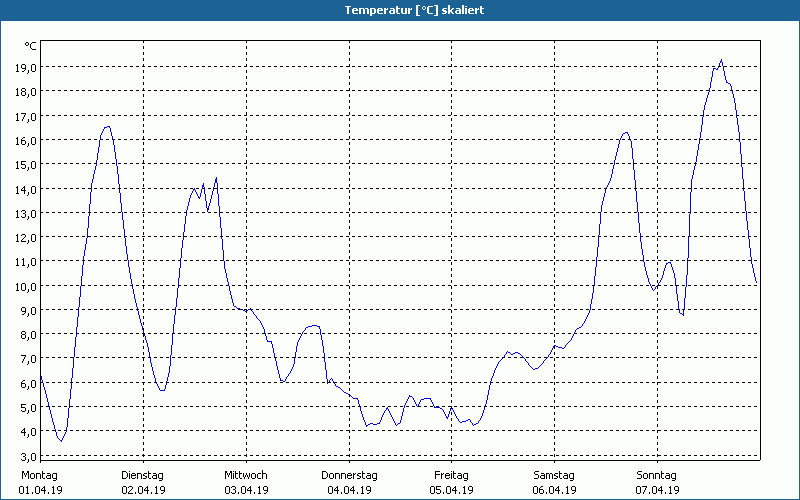800x500 pixels.
Task: Click the highest temperature peak on Sonntag
Action: pyautogui.click(x=721, y=60)
